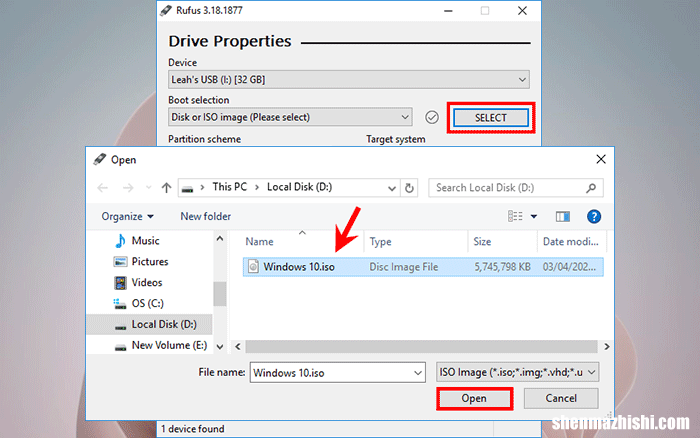Image resolution: width=700 pixels, height=438 pixels.
Task: Click the horizontal scrollbar left arrow
Action: (x=238, y=346)
